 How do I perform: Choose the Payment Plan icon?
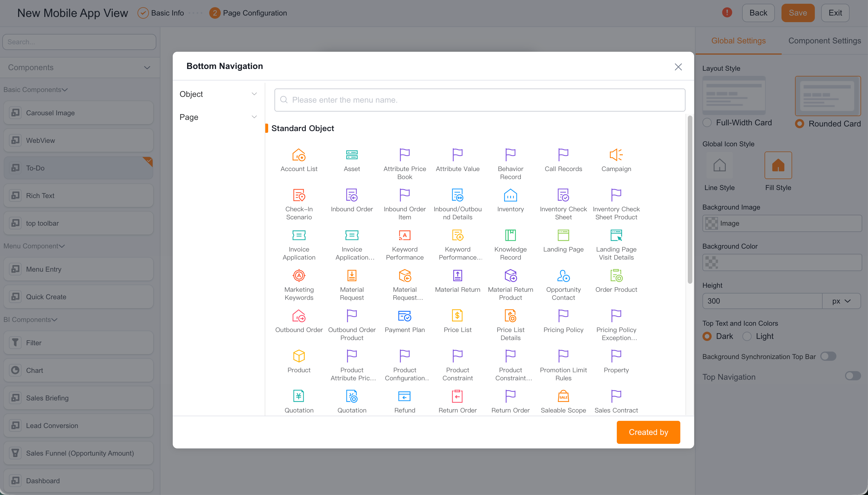pyautogui.click(x=404, y=316)
